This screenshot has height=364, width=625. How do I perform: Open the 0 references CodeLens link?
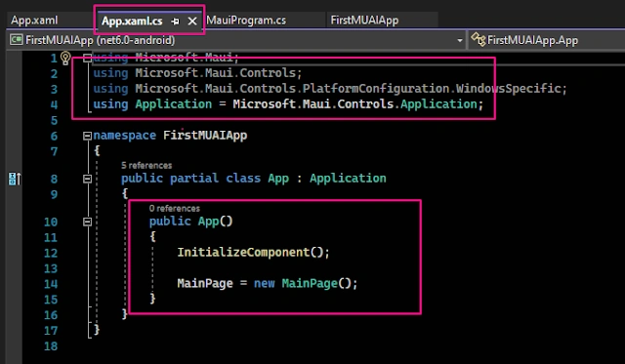tap(175, 208)
